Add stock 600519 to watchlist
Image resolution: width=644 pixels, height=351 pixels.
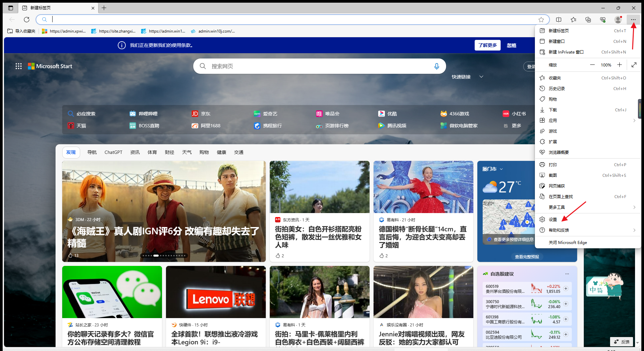(x=566, y=289)
